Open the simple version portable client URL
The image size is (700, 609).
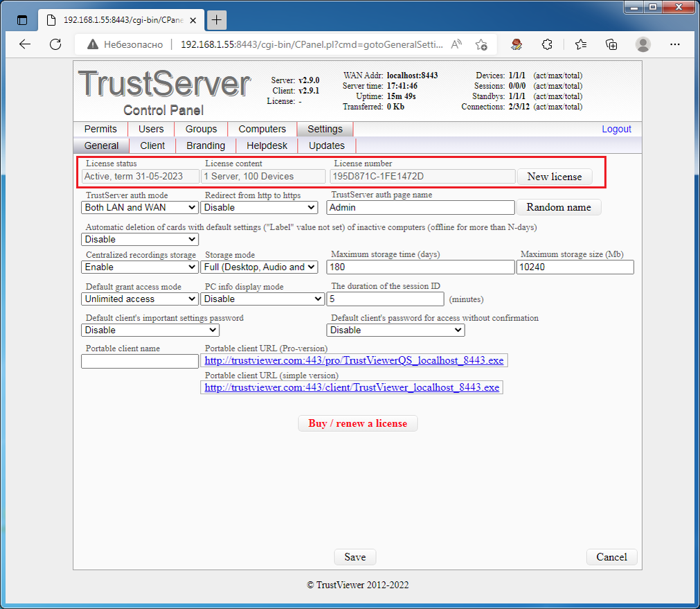pyautogui.click(x=352, y=387)
